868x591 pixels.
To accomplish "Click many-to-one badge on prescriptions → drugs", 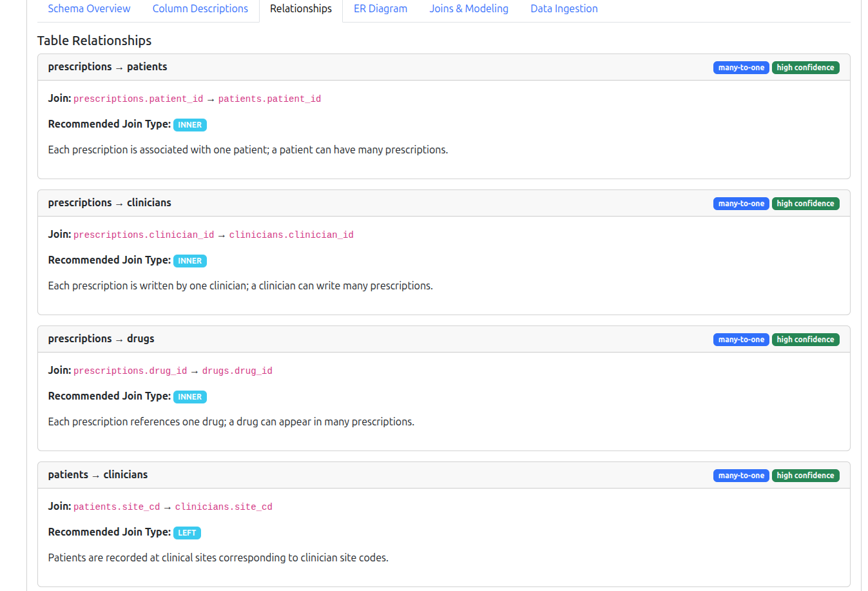I will [741, 340].
